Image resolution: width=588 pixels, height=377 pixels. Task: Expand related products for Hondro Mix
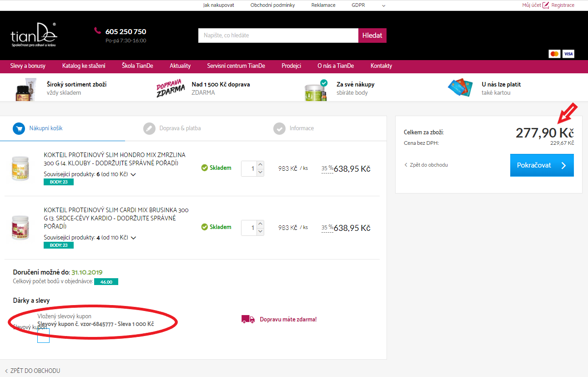(133, 174)
